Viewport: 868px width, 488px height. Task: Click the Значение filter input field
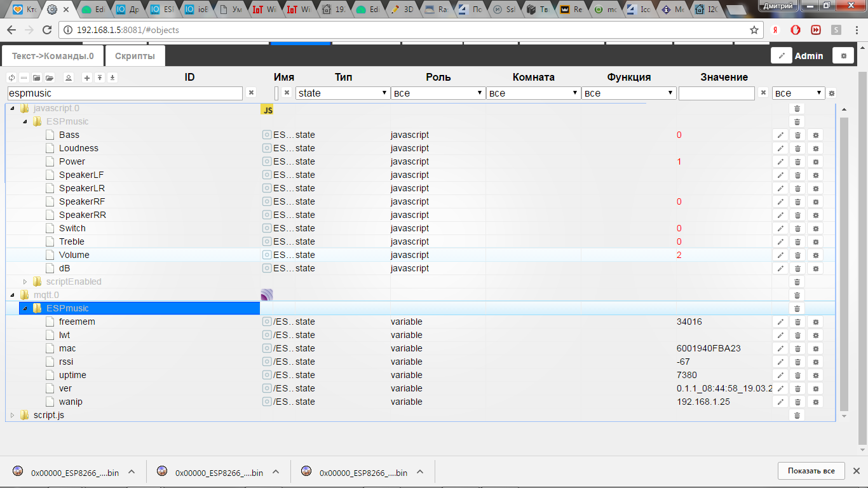716,93
